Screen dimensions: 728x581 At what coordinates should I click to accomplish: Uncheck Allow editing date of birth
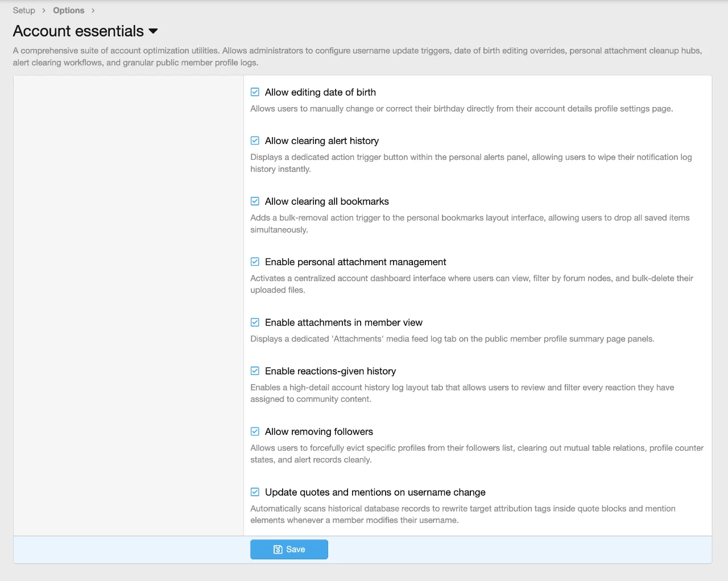tap(255, 92)
